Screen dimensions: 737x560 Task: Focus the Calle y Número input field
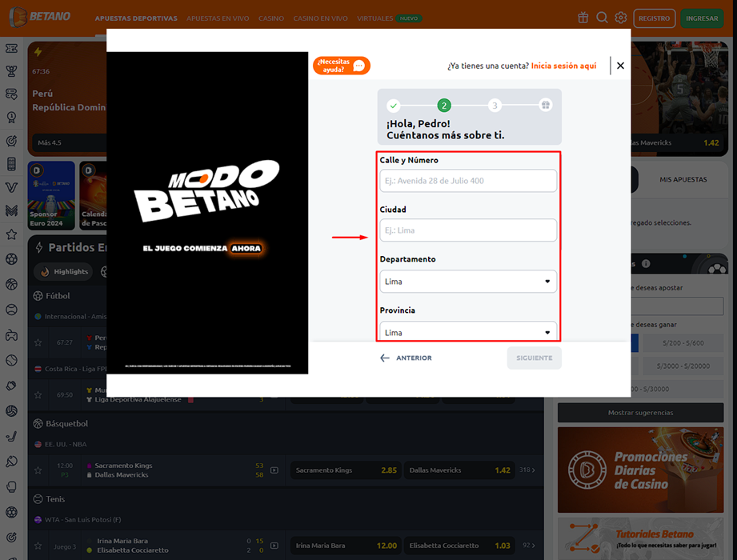click(x=468, y=181)
